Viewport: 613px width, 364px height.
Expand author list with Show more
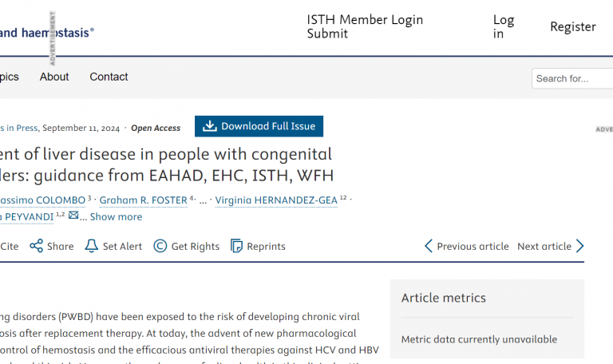[x=116, y=216]
